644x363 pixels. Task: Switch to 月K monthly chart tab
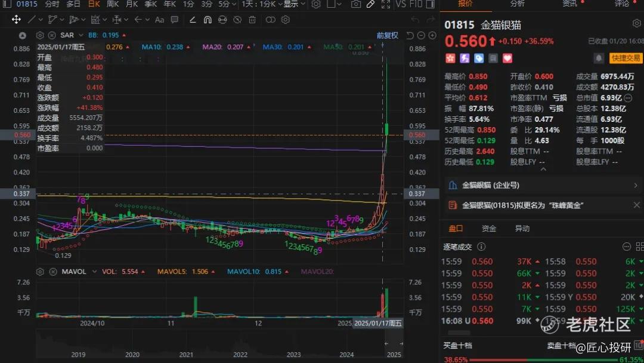point(132,4)
